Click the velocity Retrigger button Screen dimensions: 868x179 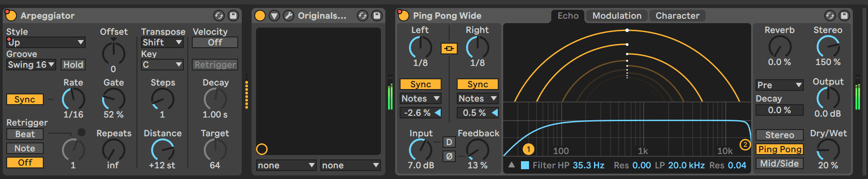pyautogui.click(x=215, y=65)
